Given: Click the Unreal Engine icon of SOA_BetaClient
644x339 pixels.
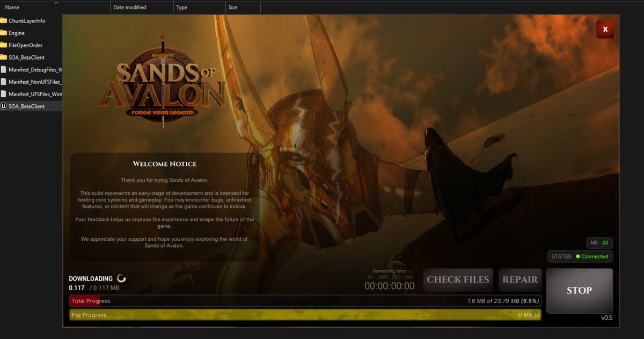Looking at the screenshot, I should click(x=3, y=106).
